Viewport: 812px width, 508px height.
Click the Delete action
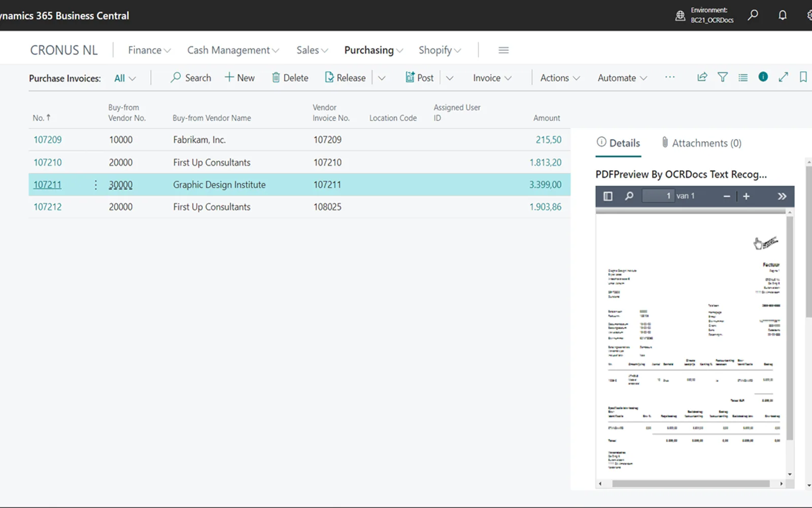coord(290,78)
